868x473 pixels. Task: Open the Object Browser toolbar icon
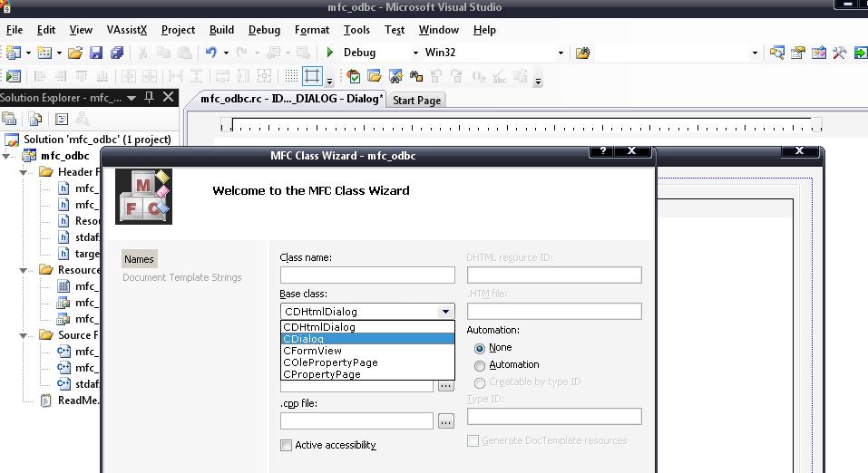pyautogui.click(x=819, y=53)
